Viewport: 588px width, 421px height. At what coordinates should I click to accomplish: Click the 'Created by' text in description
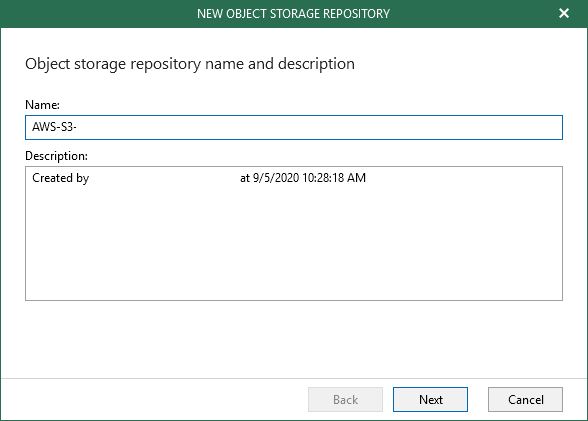click(x=60, y=178)
